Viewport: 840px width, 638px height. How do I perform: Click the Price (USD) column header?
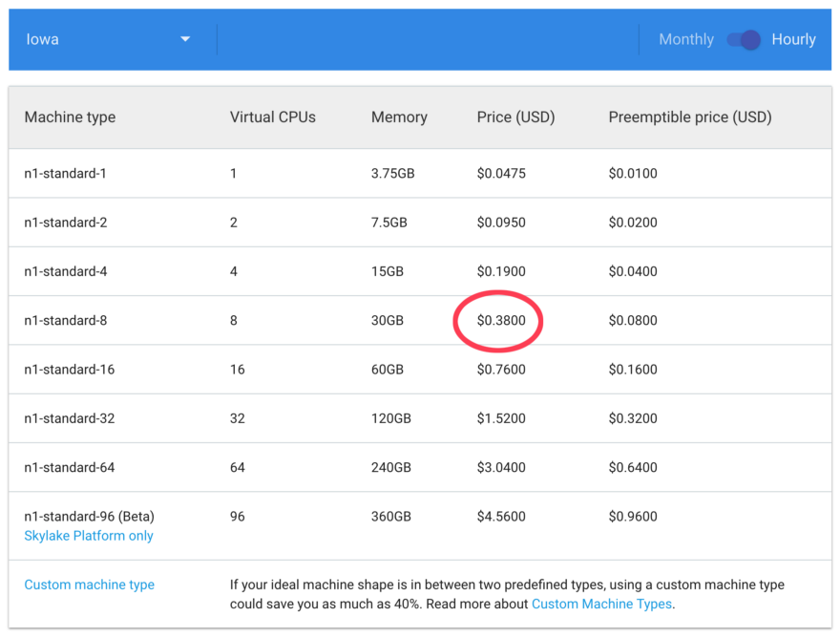pyautogui.click(x=515, y=117)
